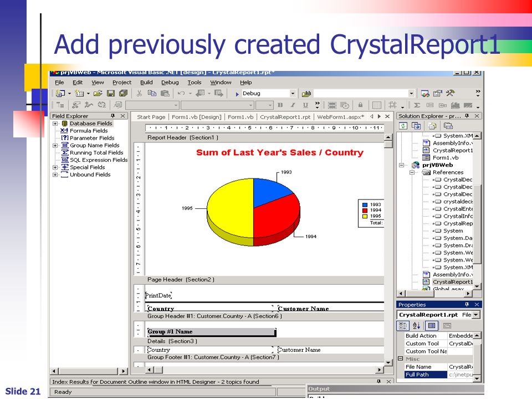Screen dimensions: 532x399
Task: Open the File menu
Action: [x=59, y=83]
